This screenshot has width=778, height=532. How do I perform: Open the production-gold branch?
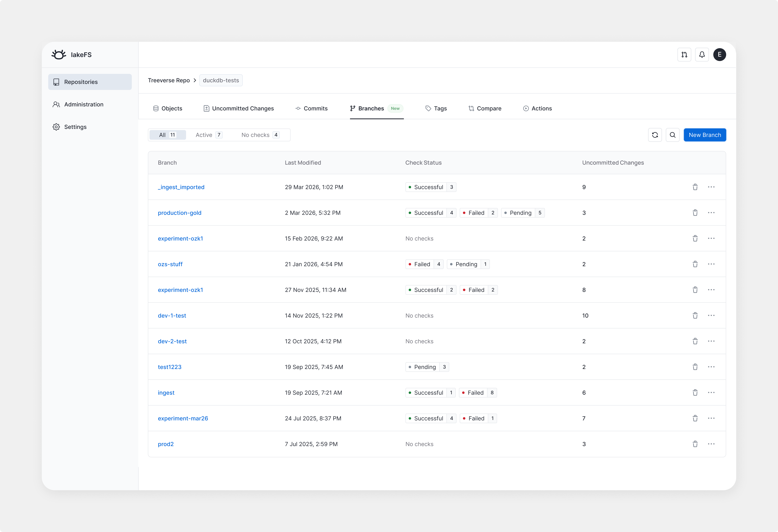[180, 213]
